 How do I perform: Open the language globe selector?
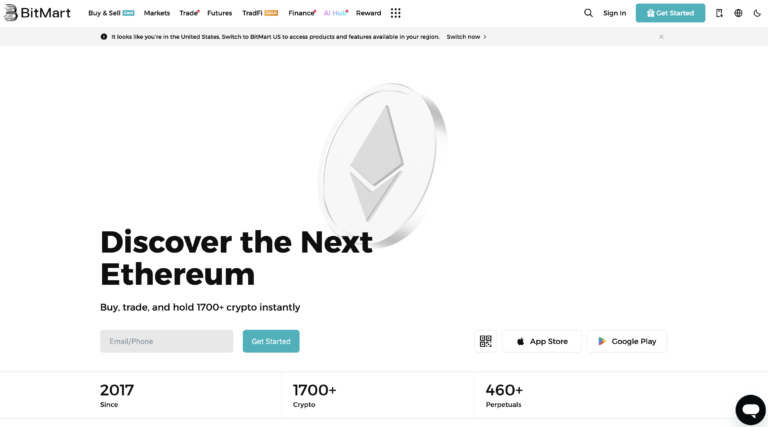click(x=738, y=13)
